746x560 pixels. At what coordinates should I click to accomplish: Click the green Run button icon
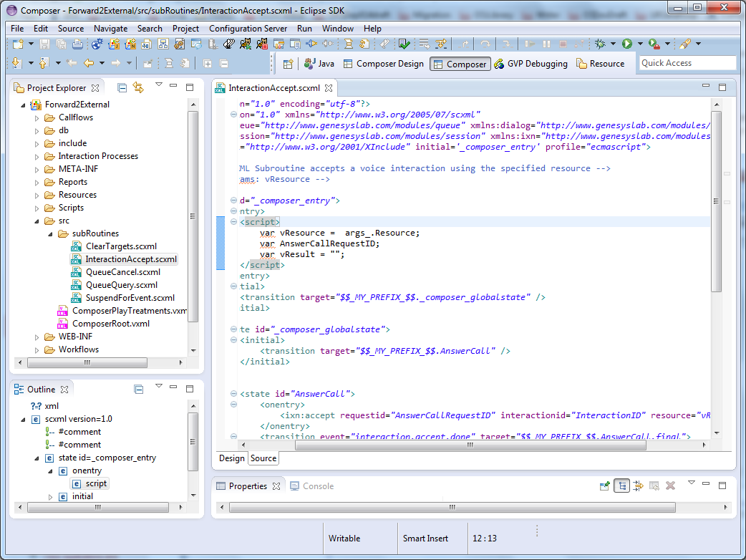click(x=627, y=44)
